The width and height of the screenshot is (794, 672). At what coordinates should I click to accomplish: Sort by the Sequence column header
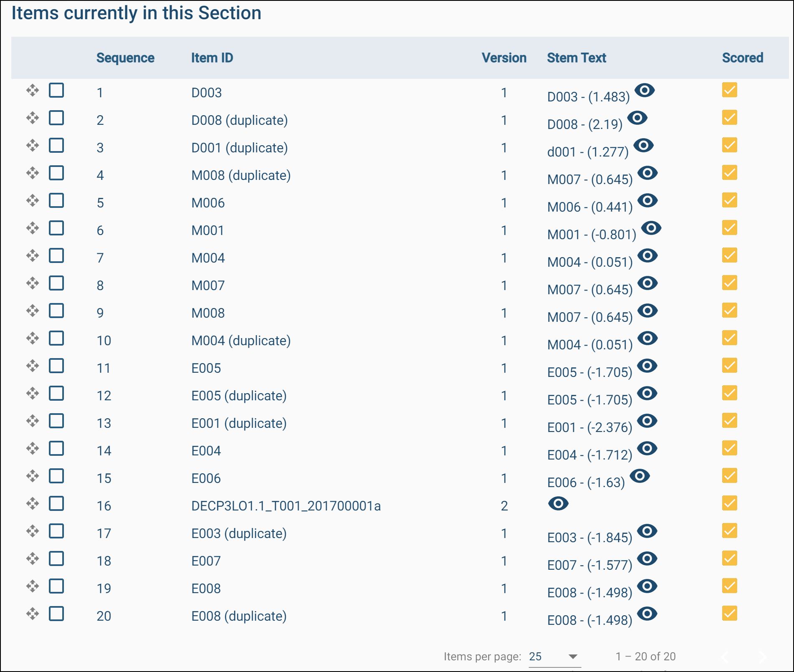coord(125,58)
